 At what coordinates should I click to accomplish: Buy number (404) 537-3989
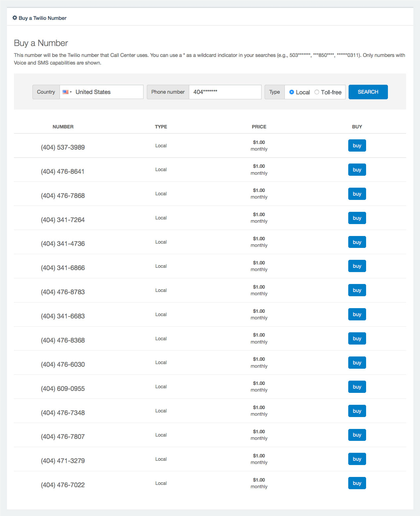(357, 145)
